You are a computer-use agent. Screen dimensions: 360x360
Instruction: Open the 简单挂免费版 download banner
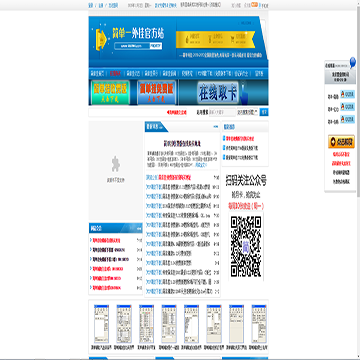click(156, 93)
